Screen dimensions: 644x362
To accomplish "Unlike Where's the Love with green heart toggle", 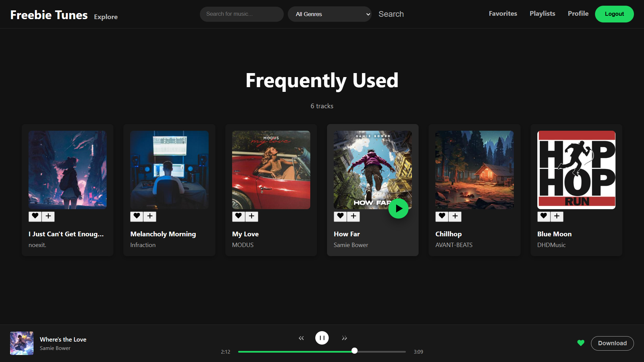I will click(x=581, y=343).
